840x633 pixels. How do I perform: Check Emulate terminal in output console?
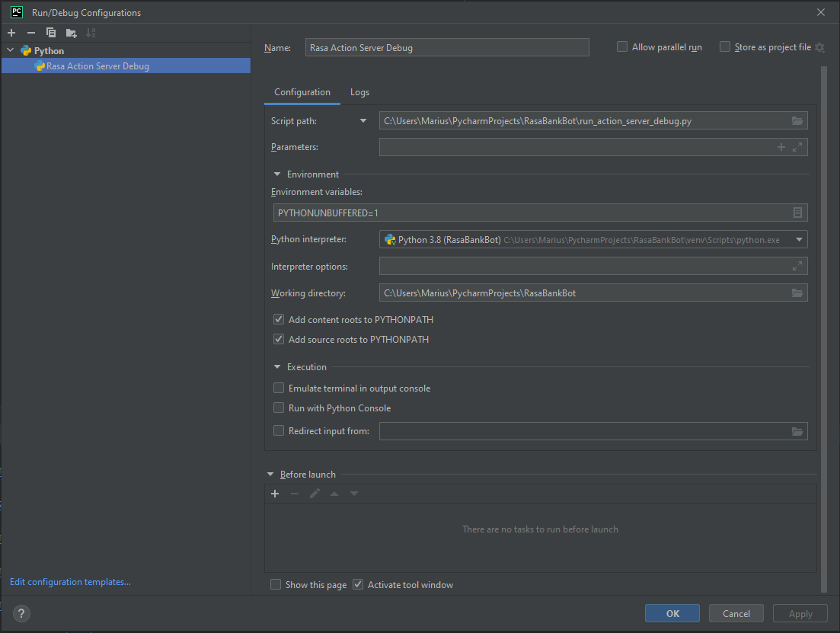pos(279,388)
